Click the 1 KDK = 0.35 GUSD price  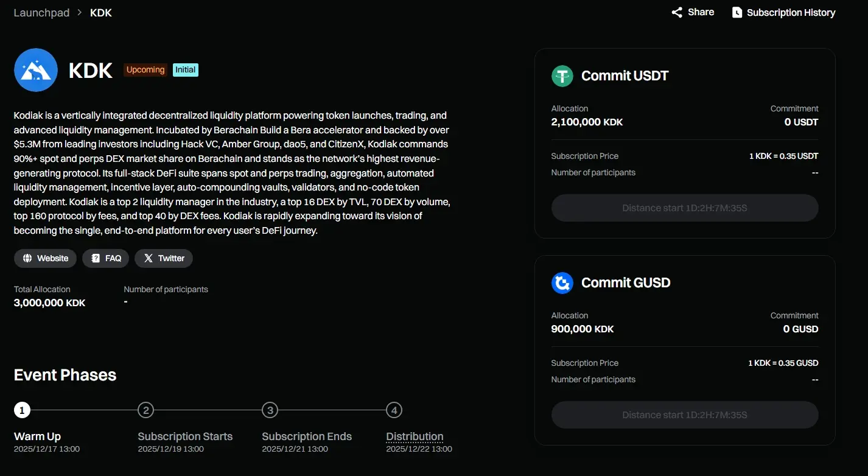point(783,363)
